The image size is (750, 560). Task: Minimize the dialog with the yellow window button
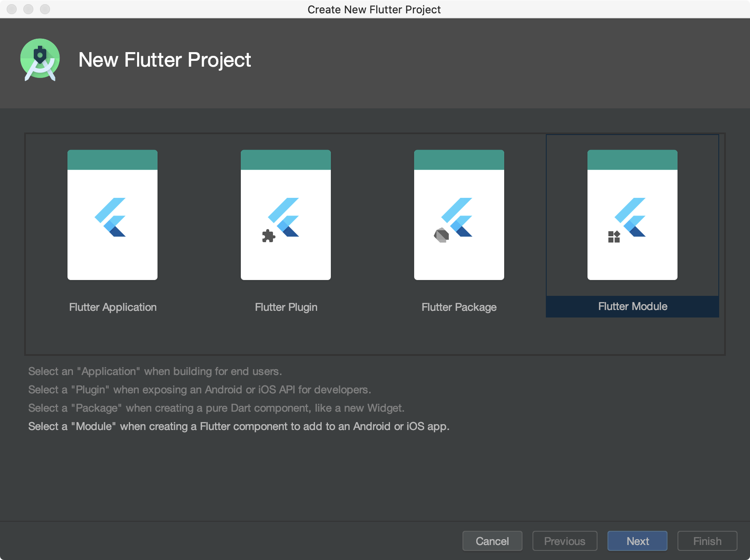click(28, 9)
